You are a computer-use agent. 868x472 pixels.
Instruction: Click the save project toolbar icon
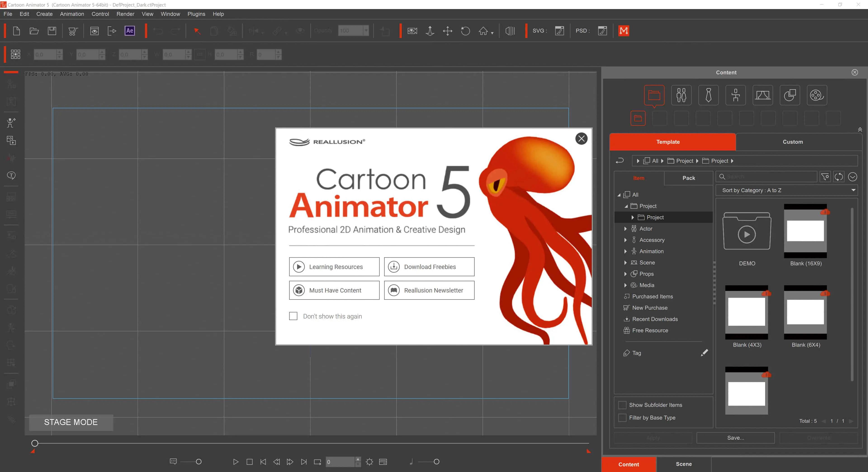(x=52, y=31)
